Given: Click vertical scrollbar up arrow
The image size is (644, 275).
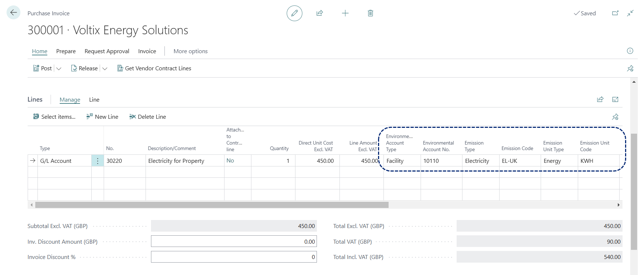Looking at the screenshot, I should 634,82.
